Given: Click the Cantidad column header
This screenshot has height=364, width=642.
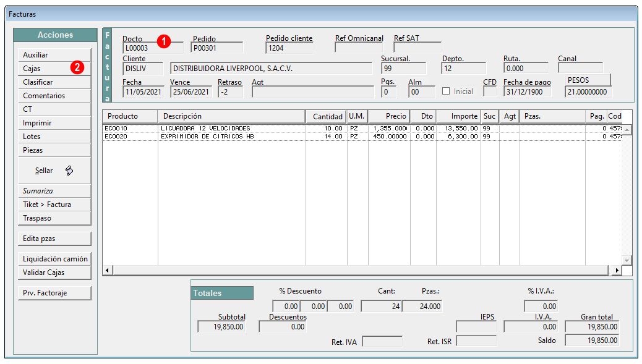Looking at the screenshot, I should (327, 116).
